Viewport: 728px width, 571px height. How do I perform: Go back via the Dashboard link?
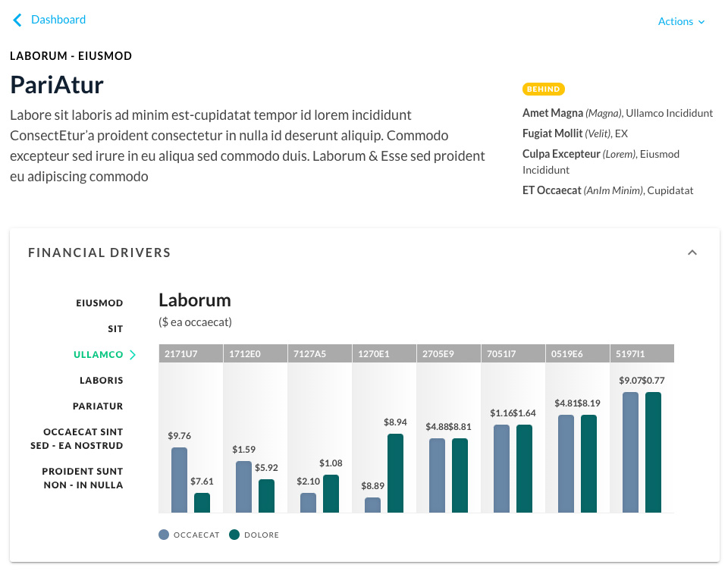click(57, 20)
